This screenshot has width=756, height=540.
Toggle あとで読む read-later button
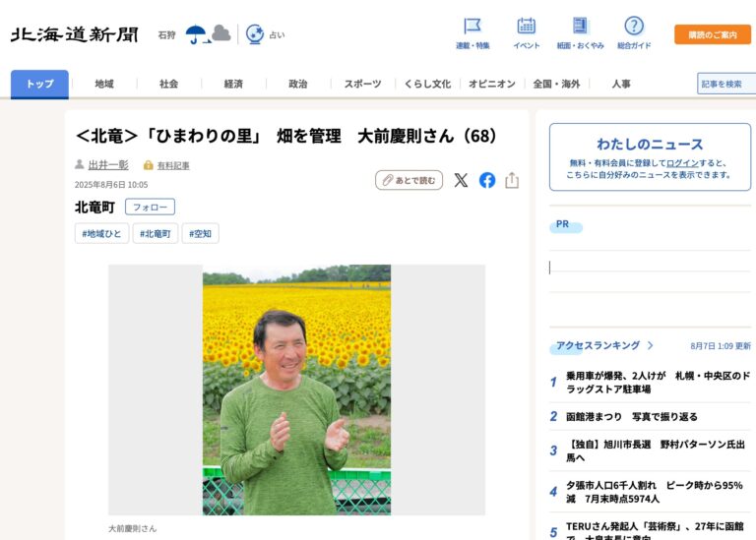click(409, 180)
